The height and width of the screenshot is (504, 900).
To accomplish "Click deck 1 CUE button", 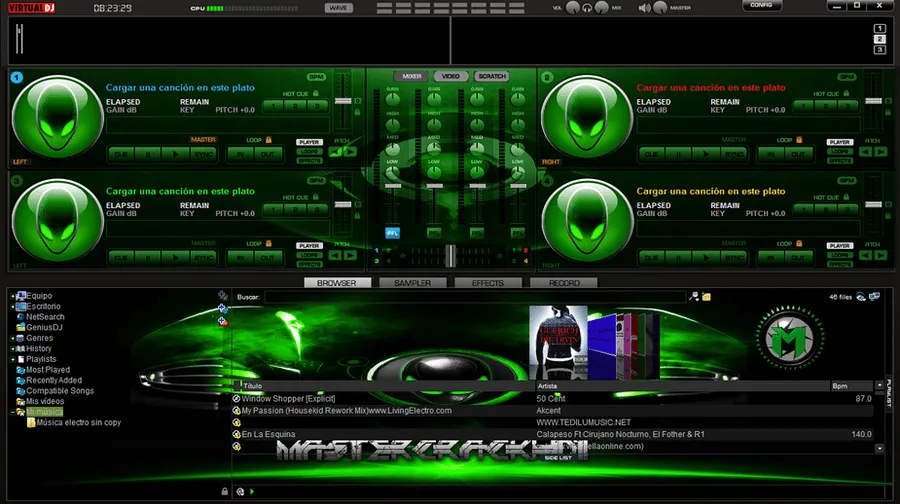I will (121, 154).
